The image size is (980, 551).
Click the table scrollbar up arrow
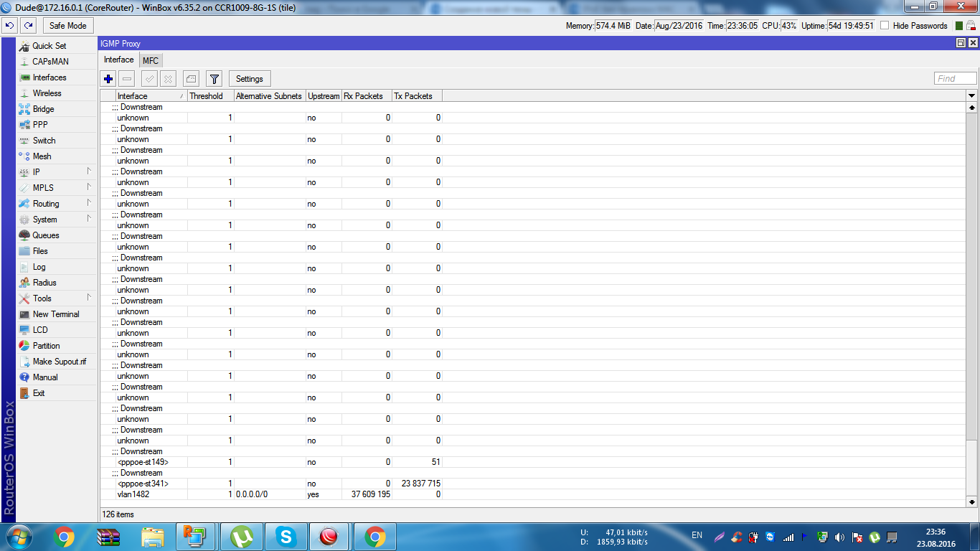972,107
